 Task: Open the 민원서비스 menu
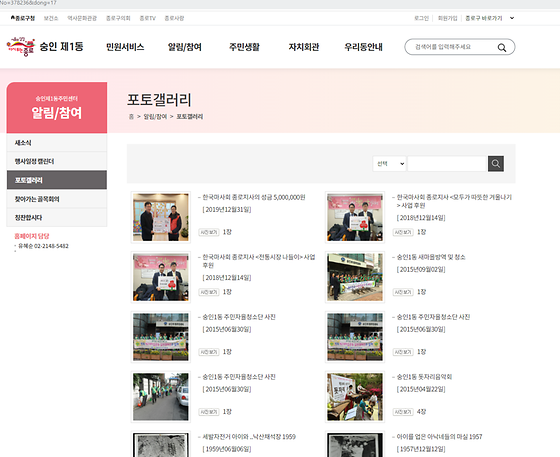(x=125, y=47)
